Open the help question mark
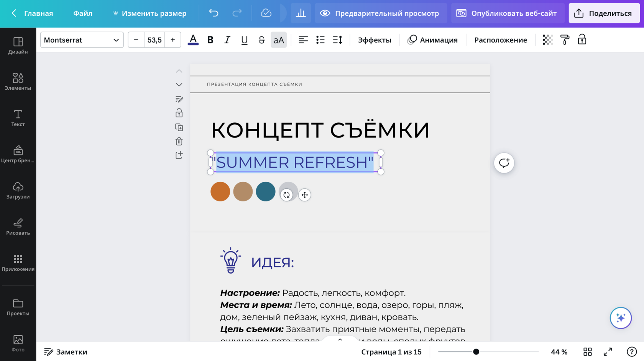 [x=632, y=352]
